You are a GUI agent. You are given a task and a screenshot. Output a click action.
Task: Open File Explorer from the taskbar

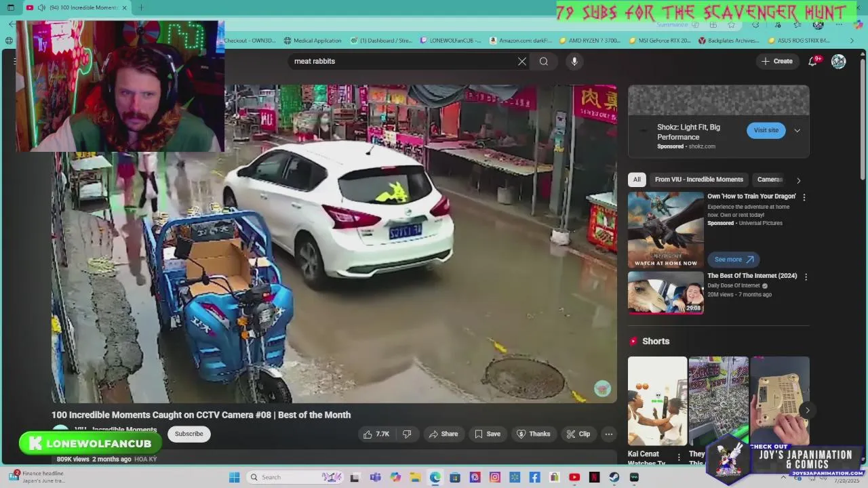click(x=415, y=477)
